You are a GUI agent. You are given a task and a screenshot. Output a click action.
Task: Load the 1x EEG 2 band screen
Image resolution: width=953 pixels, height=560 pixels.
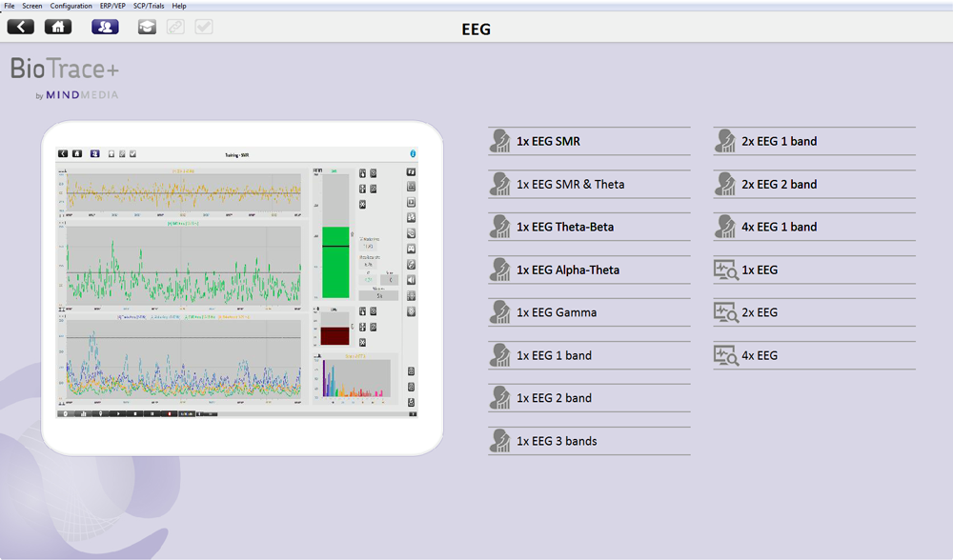pyautogui.click(x=589, y=398)
